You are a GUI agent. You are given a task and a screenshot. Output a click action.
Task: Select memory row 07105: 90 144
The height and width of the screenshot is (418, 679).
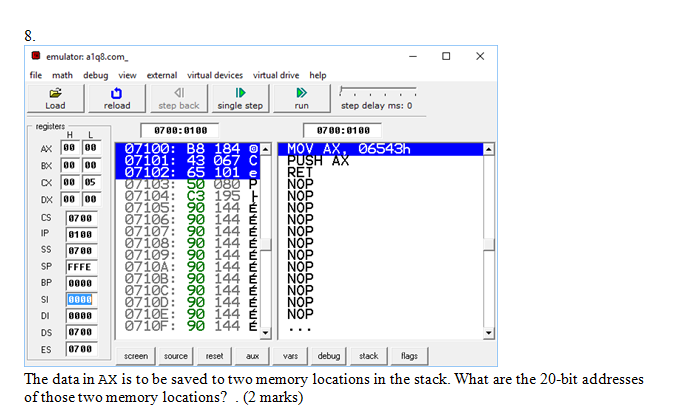pos(188,208)
